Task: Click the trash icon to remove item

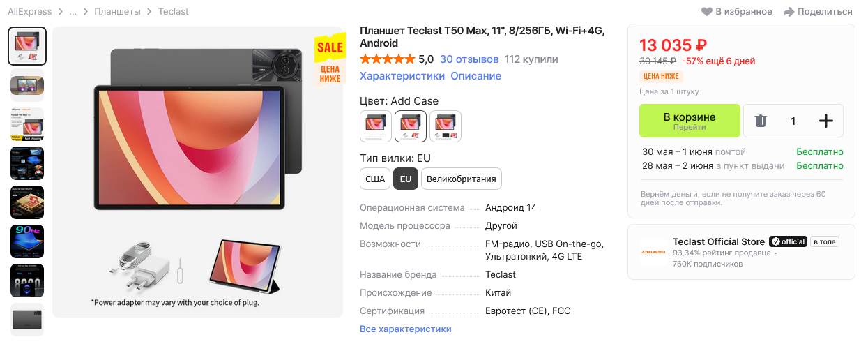Action: (x=760, y=121)
